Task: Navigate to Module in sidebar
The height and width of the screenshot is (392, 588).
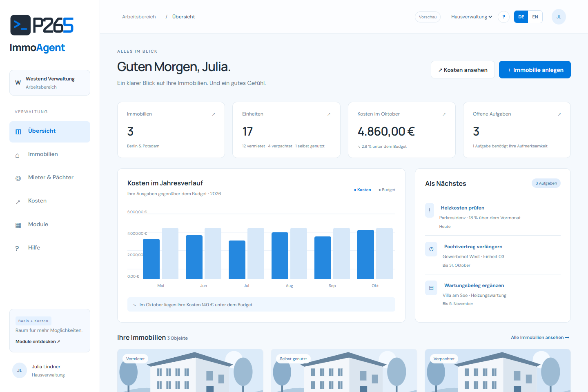Action: [50, 225]
